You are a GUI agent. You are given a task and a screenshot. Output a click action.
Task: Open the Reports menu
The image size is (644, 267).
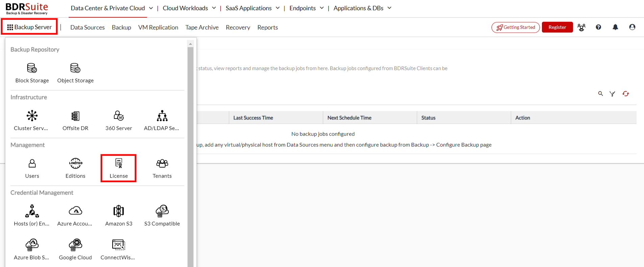267,27
